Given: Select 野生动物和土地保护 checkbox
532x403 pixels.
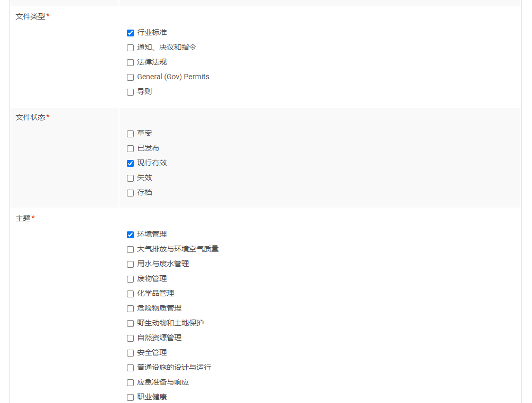Looking at the screenshot, I should tap(130, 323).
